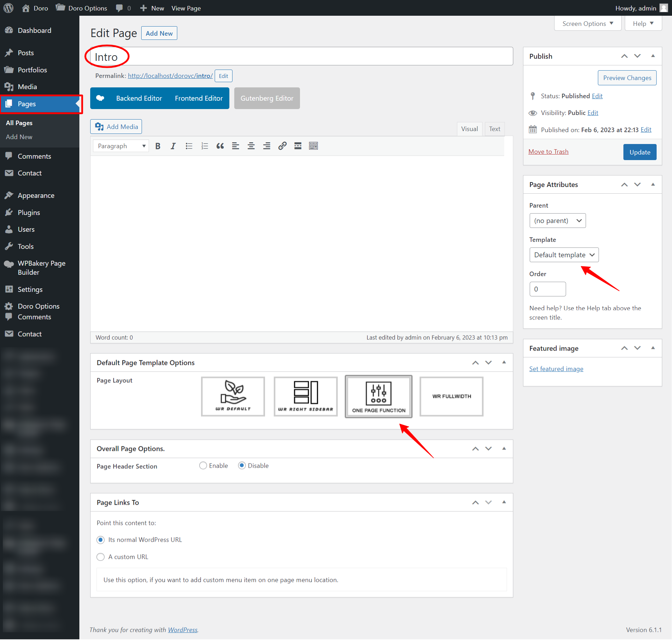Toggle the editor toolbar kitchen sink

(314, 146)
